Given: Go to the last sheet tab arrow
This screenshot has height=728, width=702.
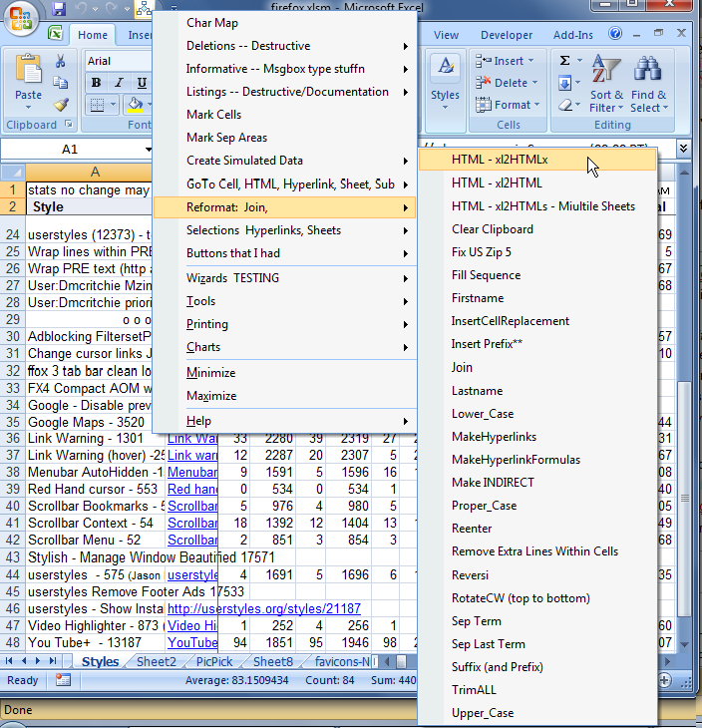Looking at the screenshot, I should pyautogui.click(x=53, y=660).
